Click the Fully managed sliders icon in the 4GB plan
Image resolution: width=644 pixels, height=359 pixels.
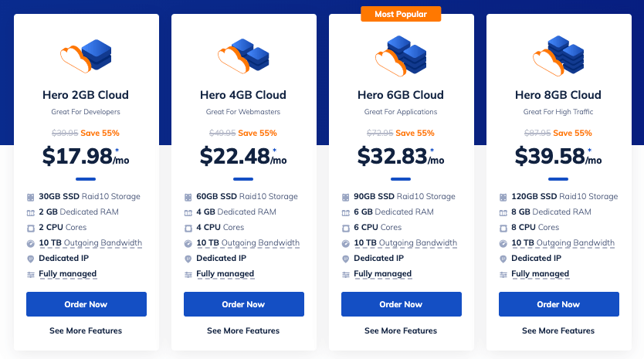(x=188, y=274)
